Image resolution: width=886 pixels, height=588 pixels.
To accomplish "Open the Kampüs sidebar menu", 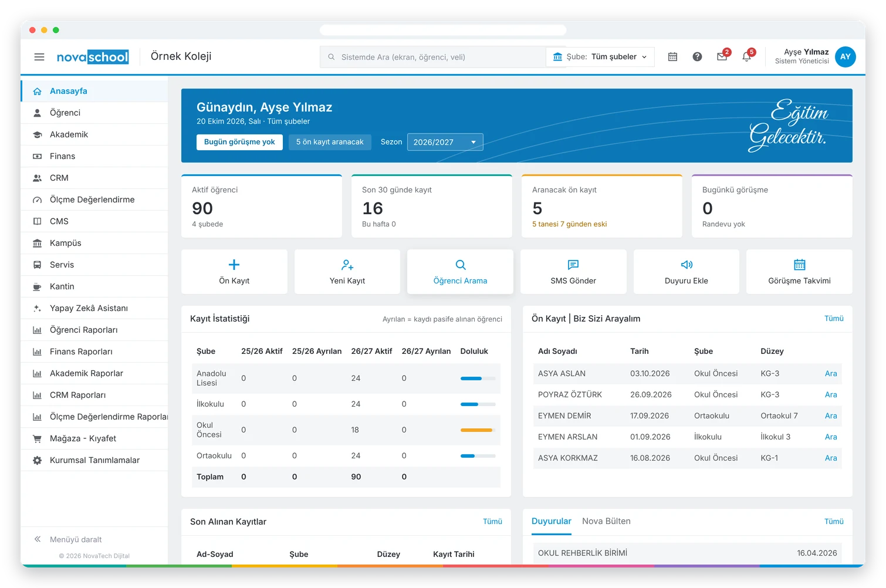I will pos(94,243).
